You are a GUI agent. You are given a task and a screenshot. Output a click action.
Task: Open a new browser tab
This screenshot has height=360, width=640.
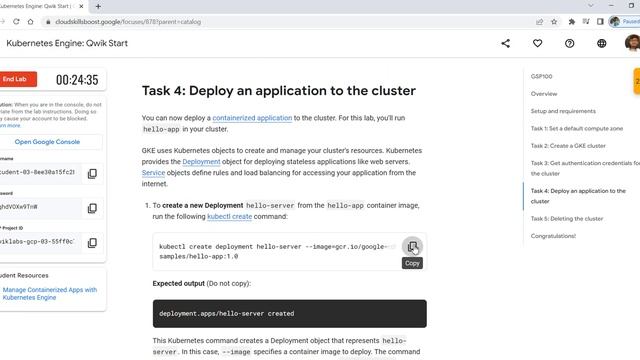pos(98,6)
